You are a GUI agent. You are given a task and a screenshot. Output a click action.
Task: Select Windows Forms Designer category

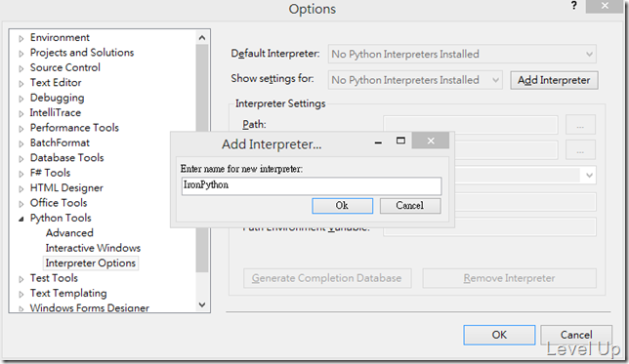pos(90,307)
